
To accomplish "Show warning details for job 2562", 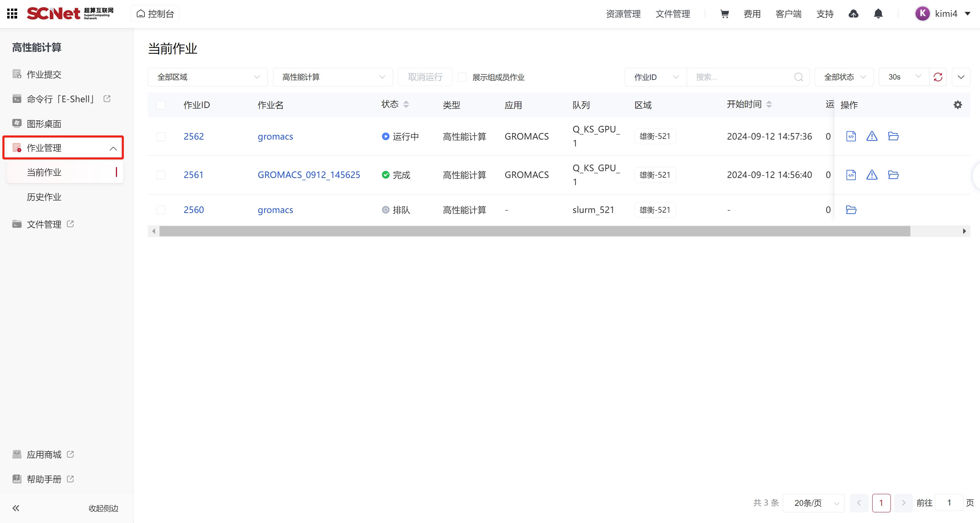I will point(872,136).
